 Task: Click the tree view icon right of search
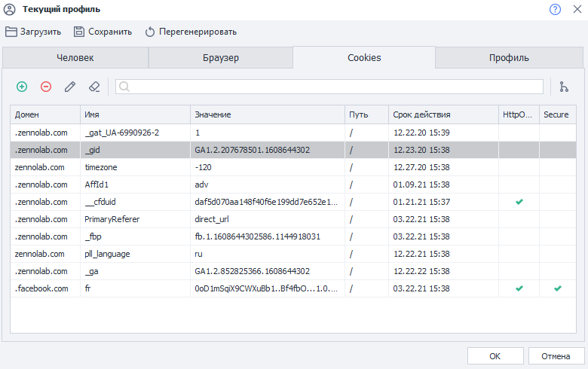(x=564, y=87)
